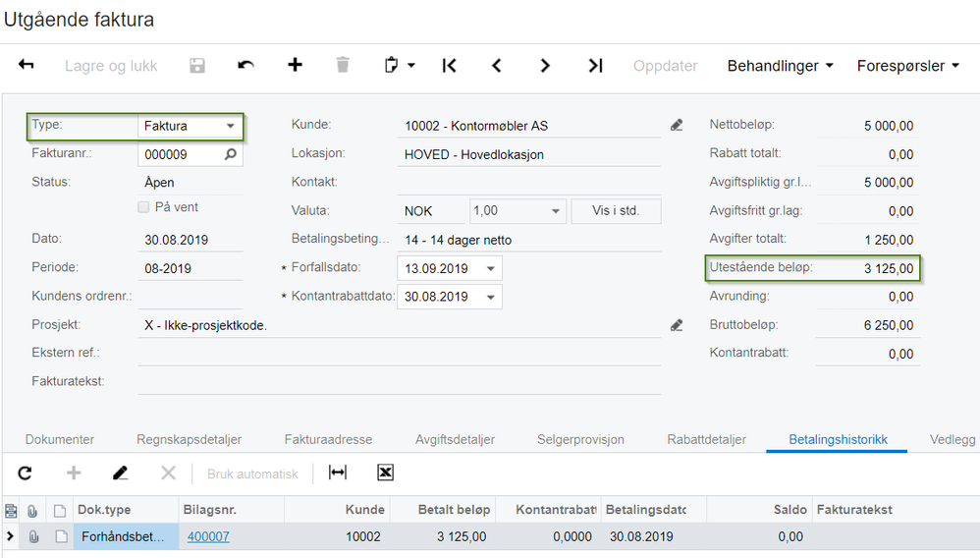
Task: Click the delete trash can icon
Action: 343,65
